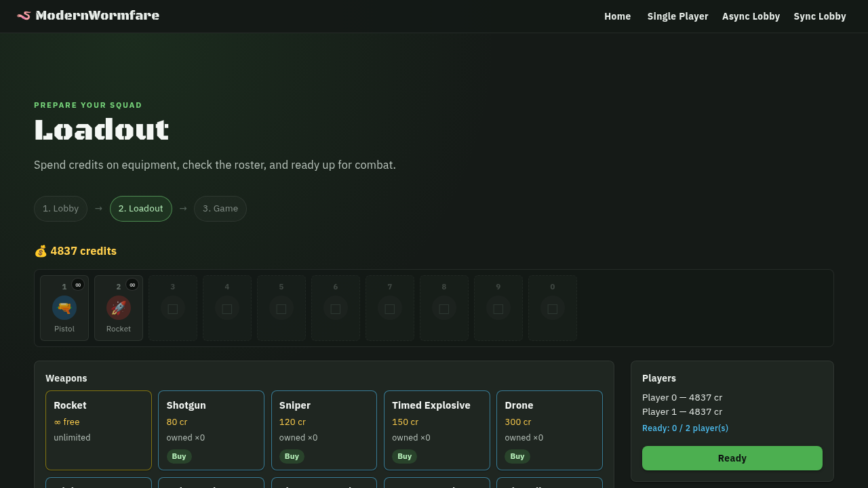The height and width of the screenshot is (488, 868).
Task: Buy the Sniper for 120 cr
Action: tap(292, 457)
